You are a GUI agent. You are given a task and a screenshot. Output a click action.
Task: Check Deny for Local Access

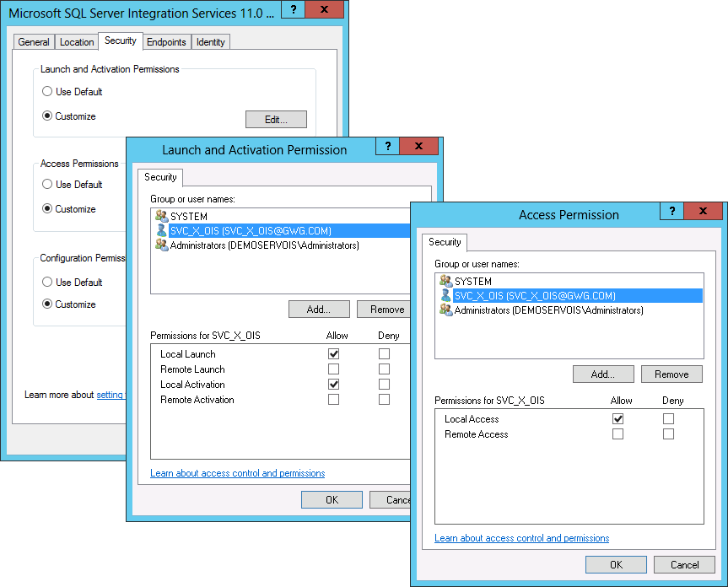(x=669, y=419)
